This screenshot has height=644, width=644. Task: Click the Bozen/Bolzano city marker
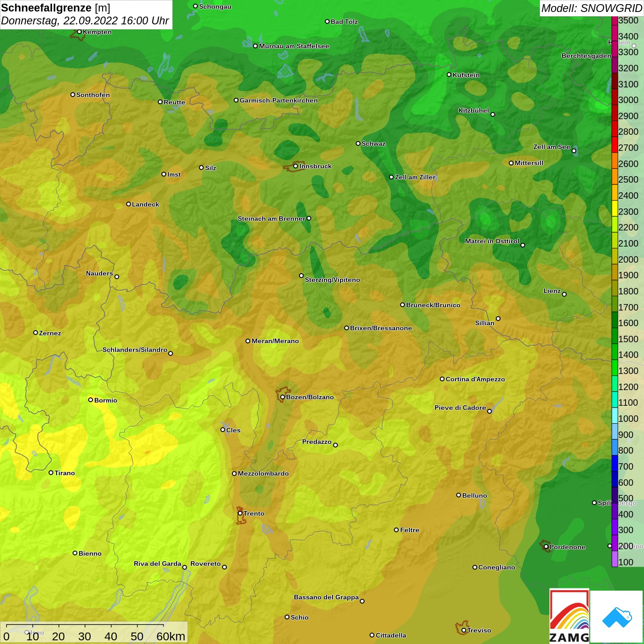click(x=282, y=397)
